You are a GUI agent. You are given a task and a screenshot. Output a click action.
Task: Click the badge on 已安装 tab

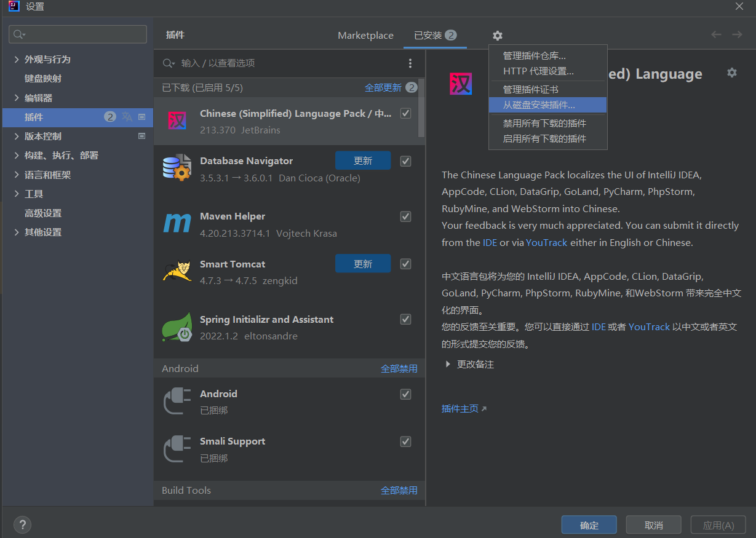click(451, 35)
